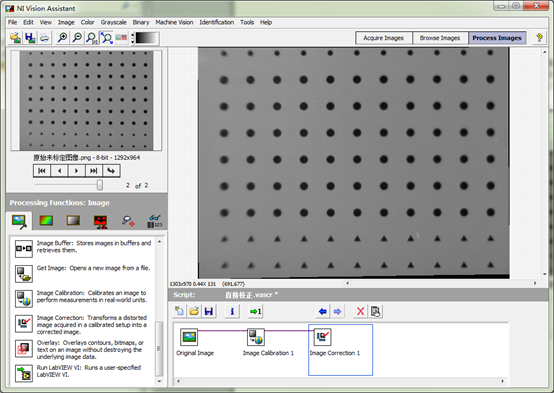Click the yellow help question mark icon
Screen dimensions: 554x393
539,37
